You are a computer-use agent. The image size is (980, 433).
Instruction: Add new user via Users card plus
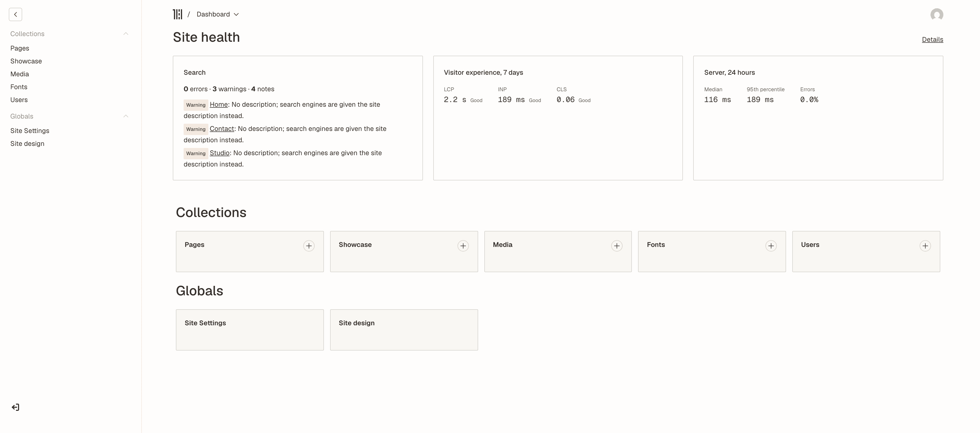click(x=925, y=246)
